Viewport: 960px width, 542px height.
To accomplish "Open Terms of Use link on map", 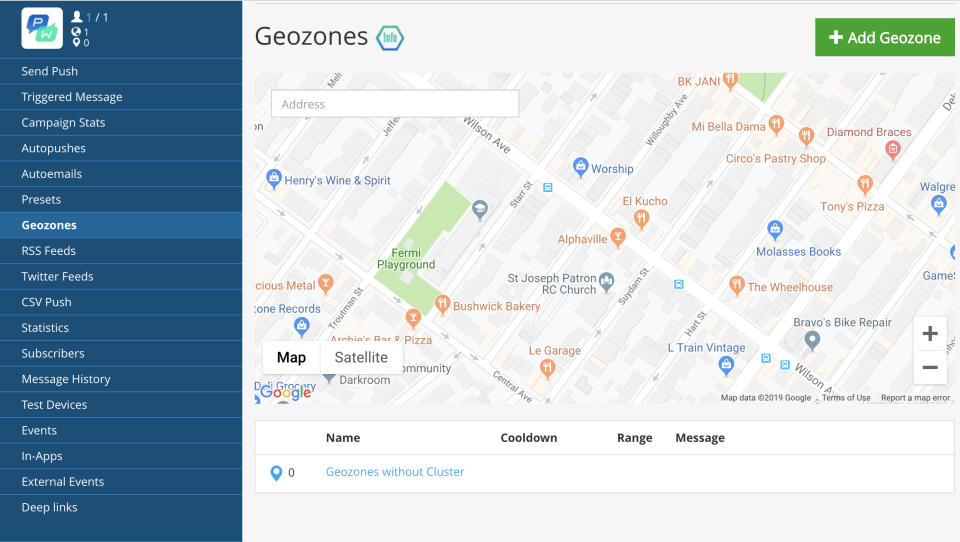I will (846, 397).
